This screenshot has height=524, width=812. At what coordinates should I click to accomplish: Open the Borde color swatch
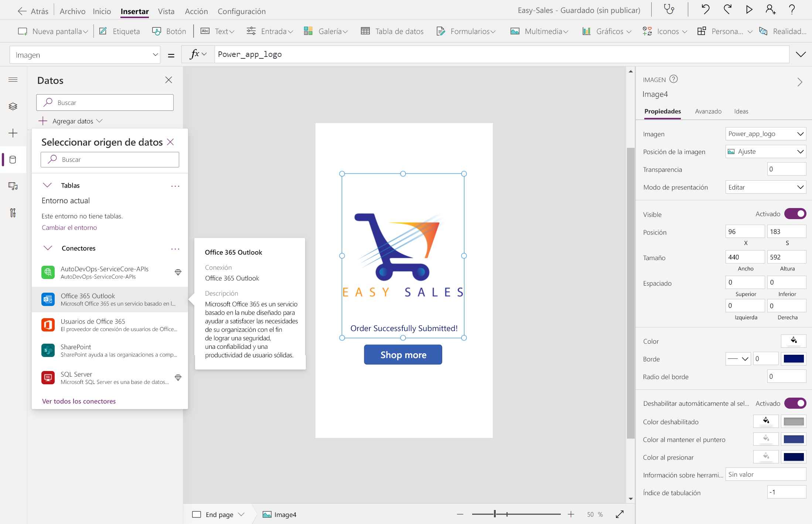tap(794, 358)
